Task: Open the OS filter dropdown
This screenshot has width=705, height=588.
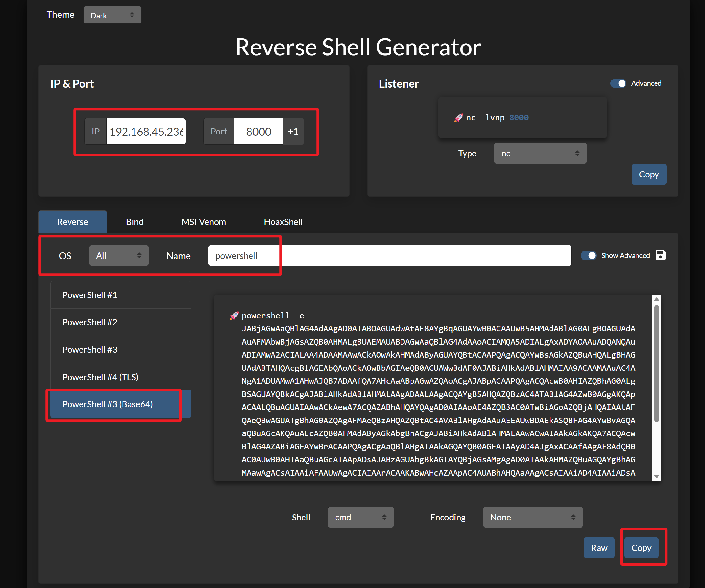Action: coord(119,256)
